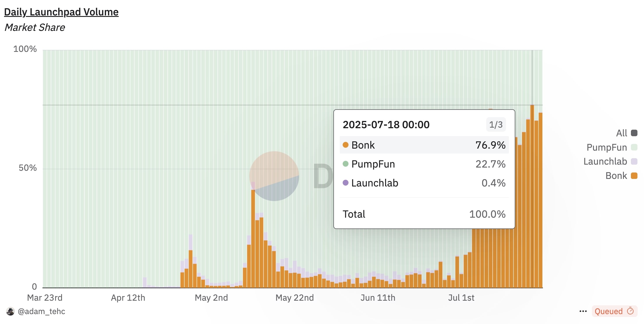Open the Daily Launchpad Volume title link
The height and width of the screenshot is (324, 644).
click(61, 12)
